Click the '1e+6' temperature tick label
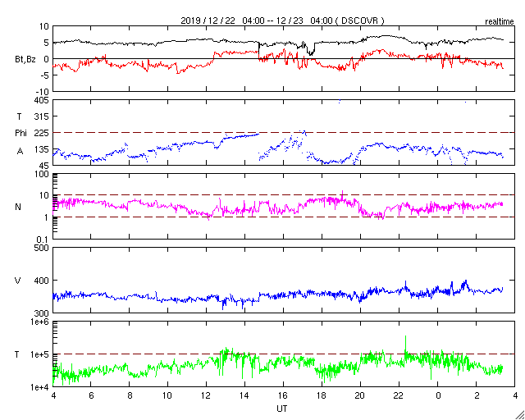The width and height of the screenshot is (525, 420). point(40,322)
